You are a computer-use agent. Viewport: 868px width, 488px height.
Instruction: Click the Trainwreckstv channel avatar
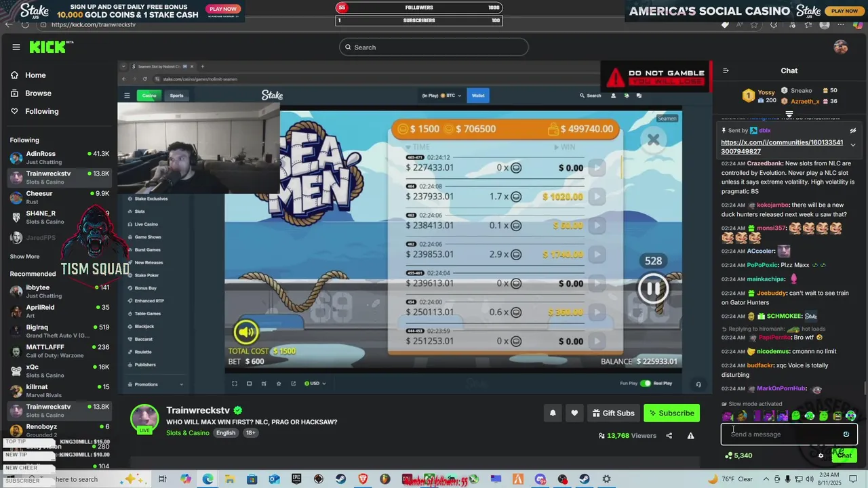(144, 418)
